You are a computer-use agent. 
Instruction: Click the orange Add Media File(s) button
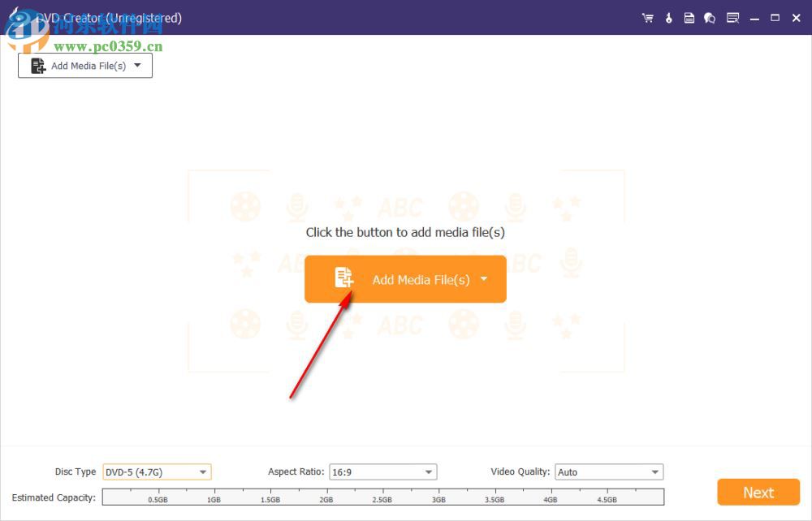pos(405,279)
